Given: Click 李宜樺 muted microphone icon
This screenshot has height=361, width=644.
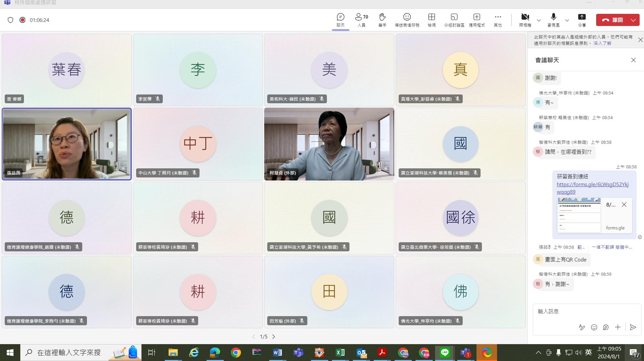Looking at the screenshot, I should click(158, 99).
